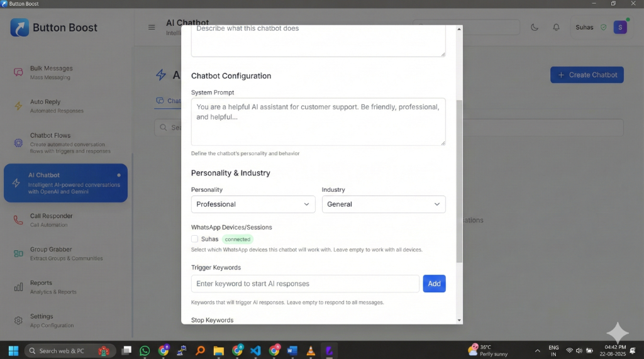This screenshot has width=644, height=359.
Task: Click the Suhas profile name
Action: click(584, 28)
